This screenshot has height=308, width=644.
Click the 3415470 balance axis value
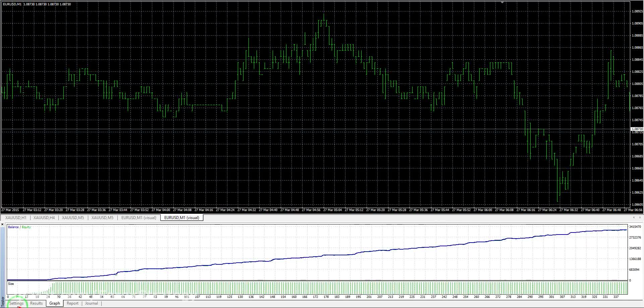[635, 227]
